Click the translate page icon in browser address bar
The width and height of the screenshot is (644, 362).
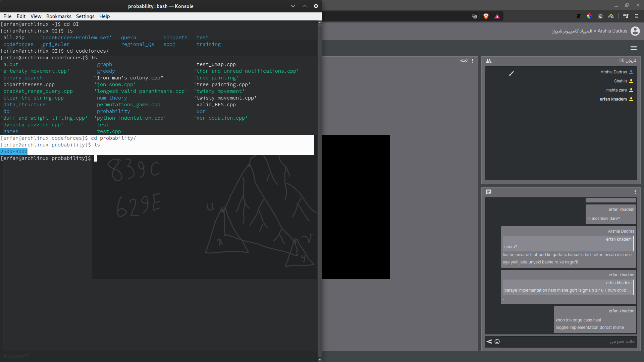[474, 16]
